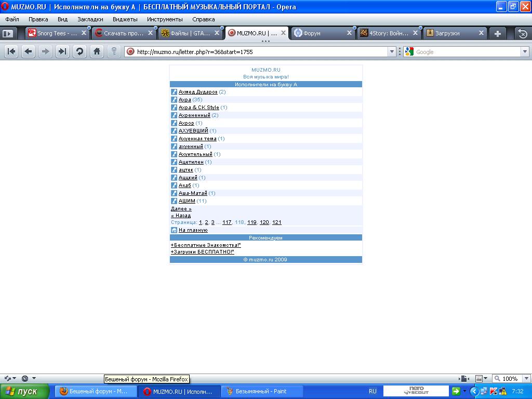This screenshot has width=532, height=399.
Task: Expand the address bar history dropdown
Action: [392, 51]
